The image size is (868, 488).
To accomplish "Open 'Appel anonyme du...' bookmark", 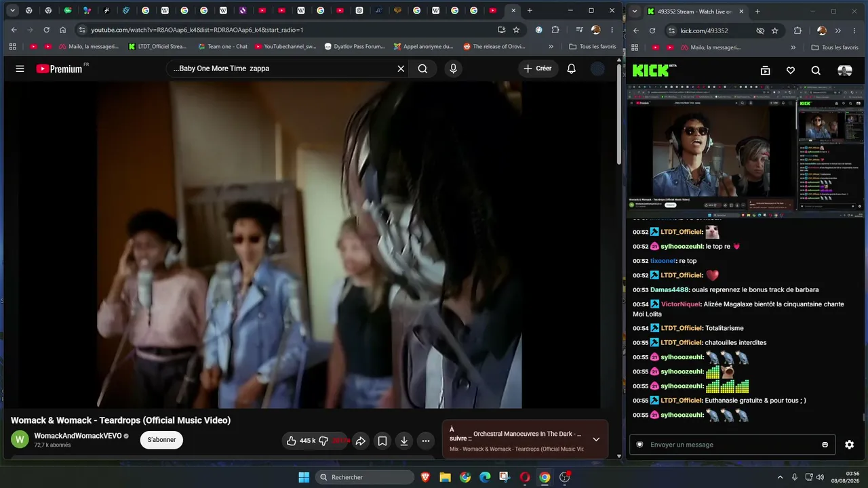I will [x=423, y=47].
